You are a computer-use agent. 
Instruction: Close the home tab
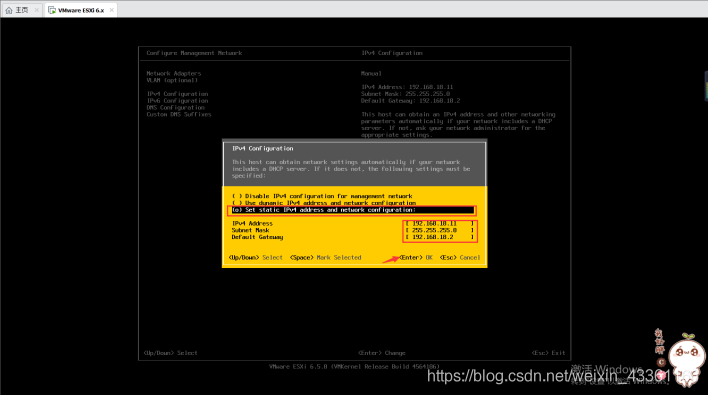pos(37,10)
